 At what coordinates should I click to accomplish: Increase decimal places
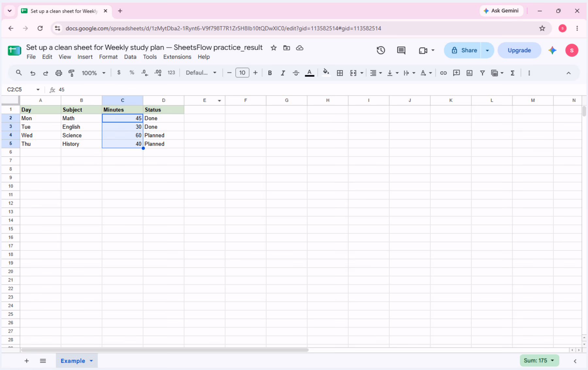click(x=158, y=73)
